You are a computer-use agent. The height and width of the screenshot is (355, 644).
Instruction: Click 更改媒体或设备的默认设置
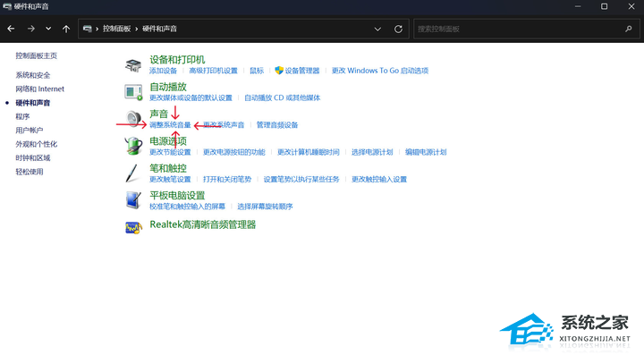[x=191, y=98]
